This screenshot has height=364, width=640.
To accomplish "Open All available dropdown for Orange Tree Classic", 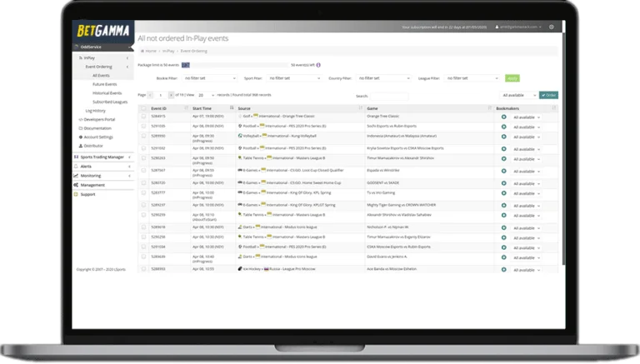I will pyautogui.click(x=527, y=117).
